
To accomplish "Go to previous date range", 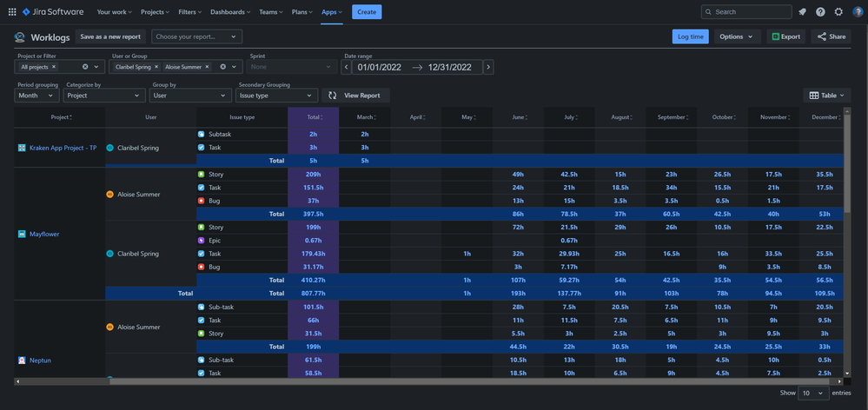I will coord(346,67).
